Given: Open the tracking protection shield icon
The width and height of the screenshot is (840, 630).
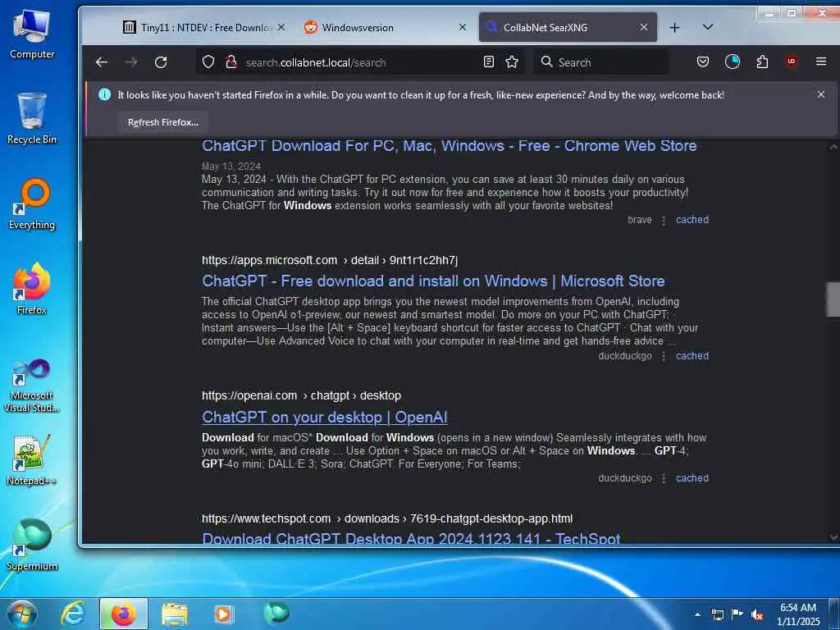Looking at the screenshot, I should 208,62.
